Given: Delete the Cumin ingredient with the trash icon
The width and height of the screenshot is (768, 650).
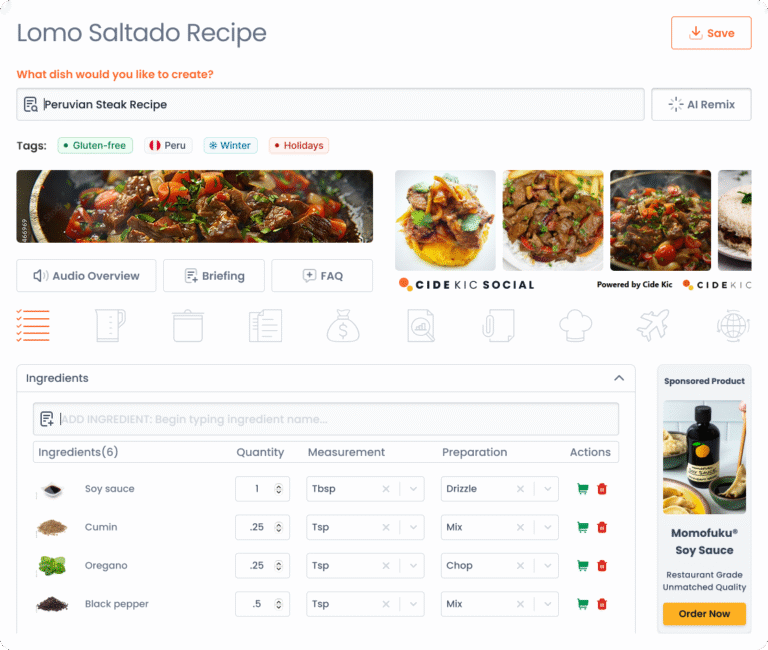Looking at the screenshot, I should click(x=602, y=528).
